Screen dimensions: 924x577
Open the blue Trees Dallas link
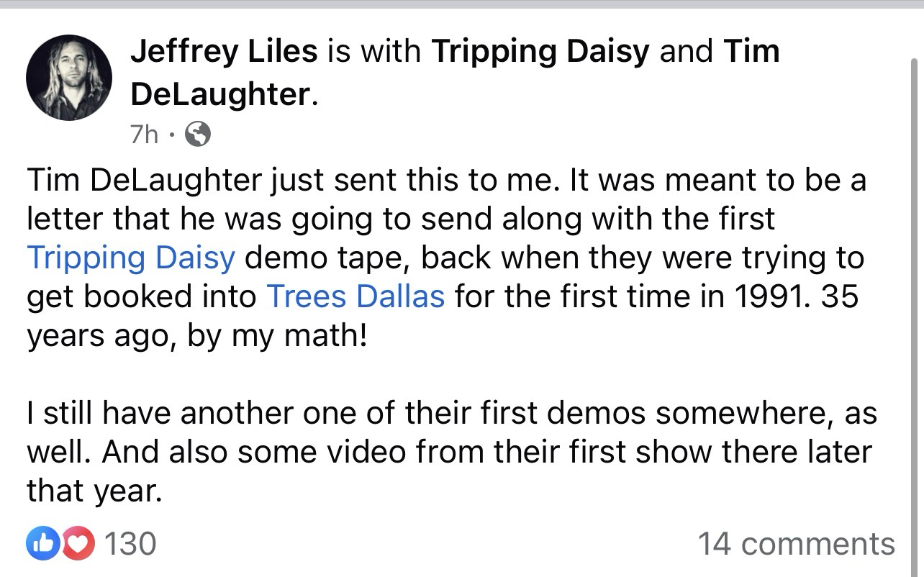click(x=355, y=296)
